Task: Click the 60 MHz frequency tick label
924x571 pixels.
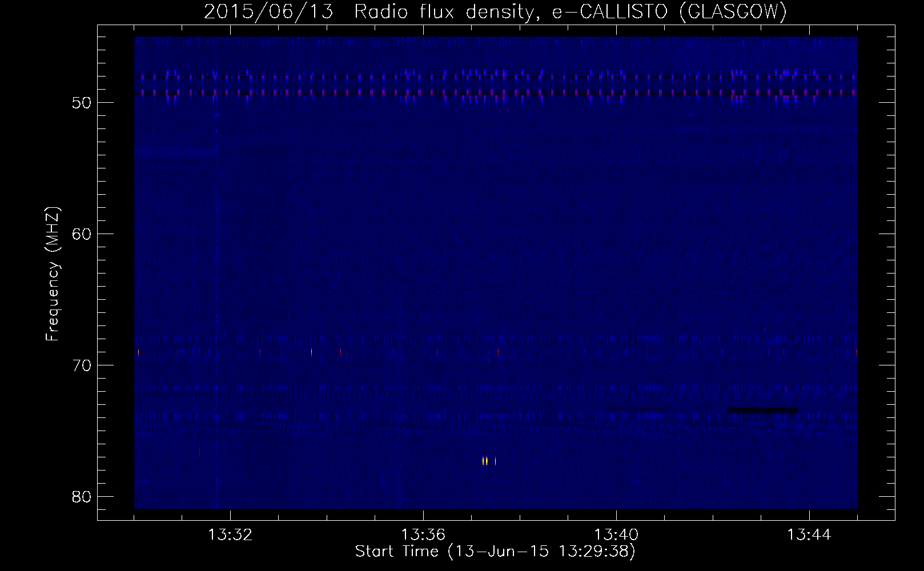Action: click(x=82, y=234)
